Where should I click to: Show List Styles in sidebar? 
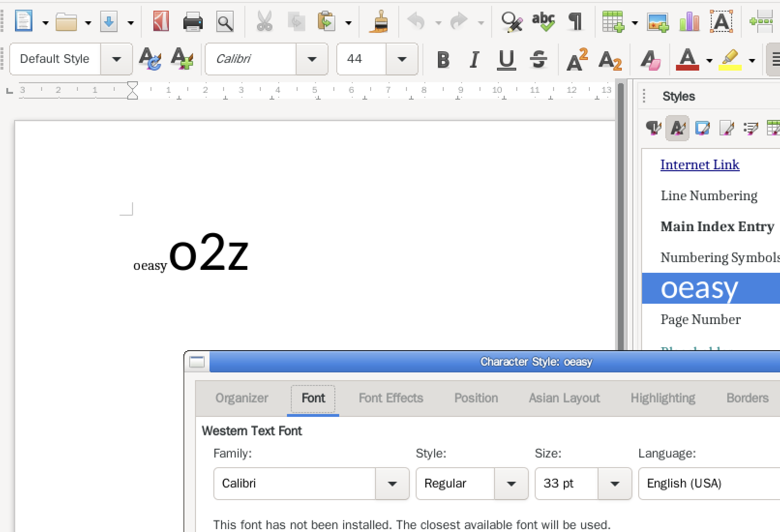(750, 128)
